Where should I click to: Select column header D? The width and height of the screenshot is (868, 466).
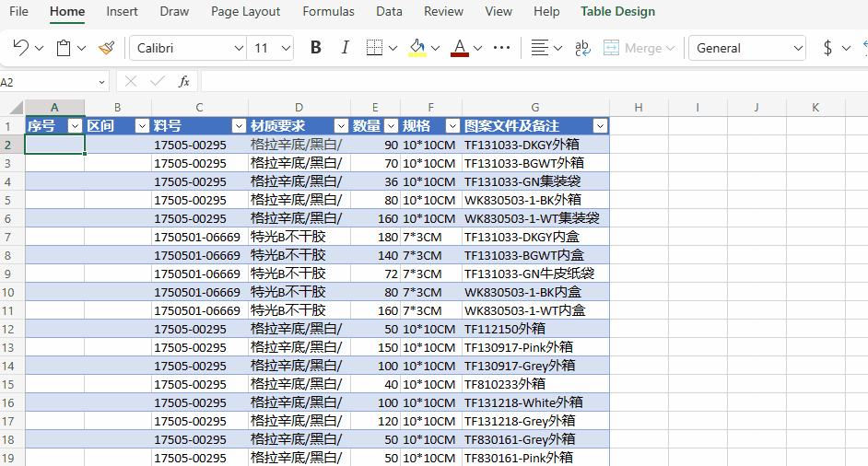[299, 108]
